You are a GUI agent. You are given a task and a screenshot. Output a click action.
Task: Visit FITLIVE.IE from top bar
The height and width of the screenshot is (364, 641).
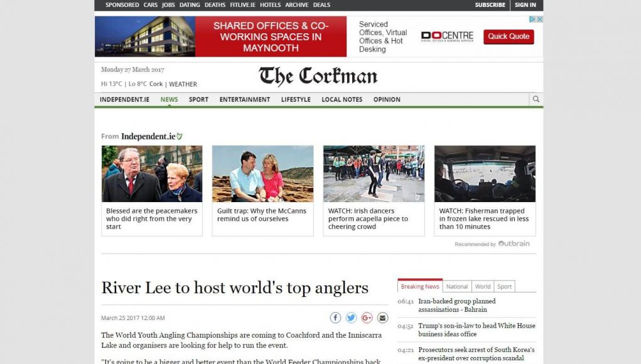tap(242, 5)
